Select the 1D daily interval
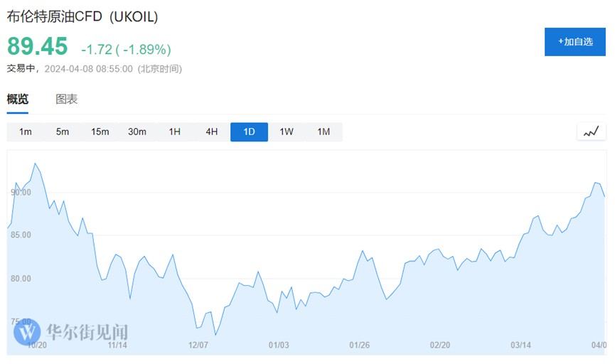The image size is (615, 364). point(249,132)
